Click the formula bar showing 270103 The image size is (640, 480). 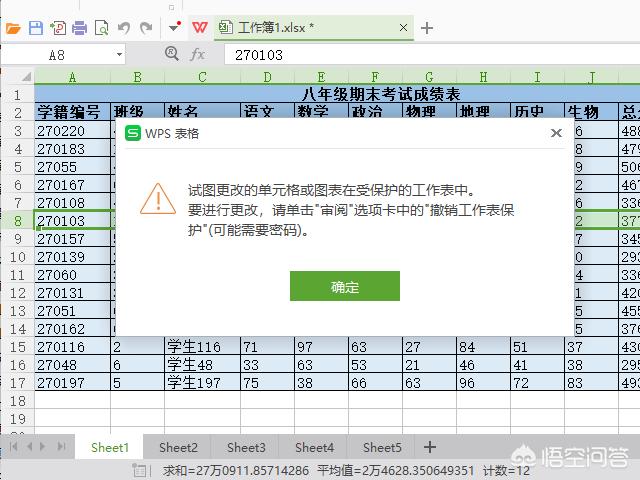[x=432, y=55]
